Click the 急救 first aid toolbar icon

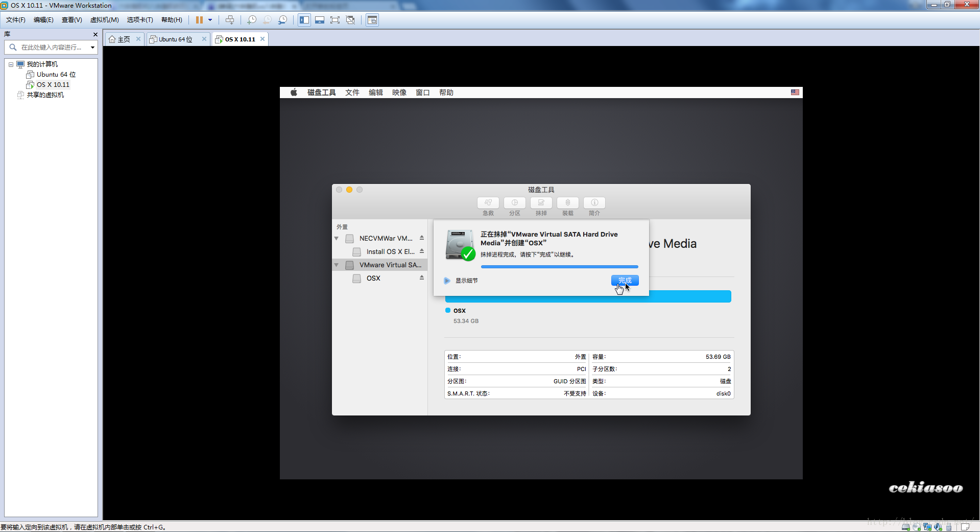click(x=488, y=203)
